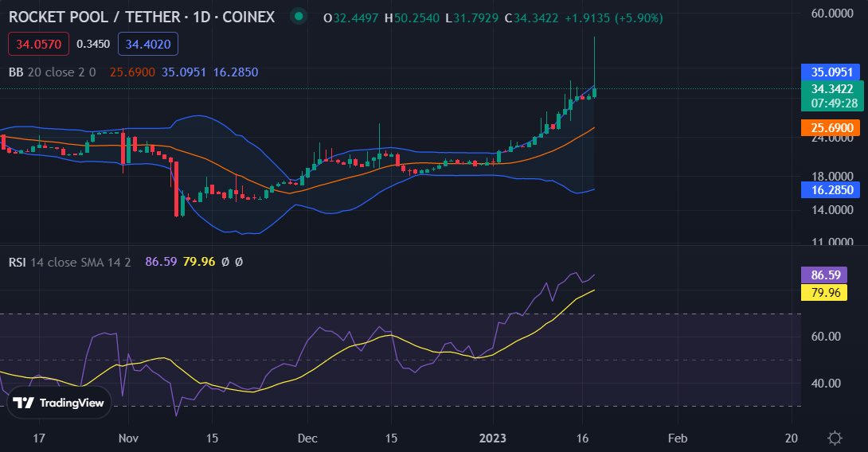
Task: Click the purple 86.59 RSI axis label
Action: click(823, 275)
